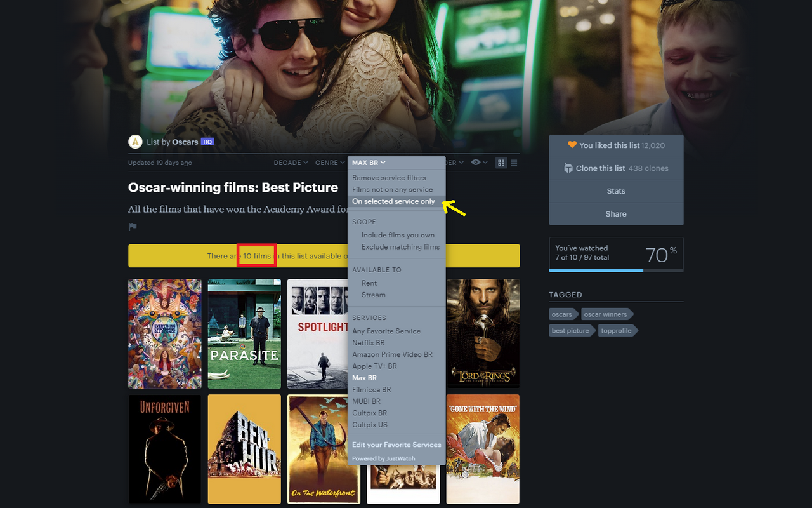
Task: Click the 438 clones count
Action: (x=648, y=168)
